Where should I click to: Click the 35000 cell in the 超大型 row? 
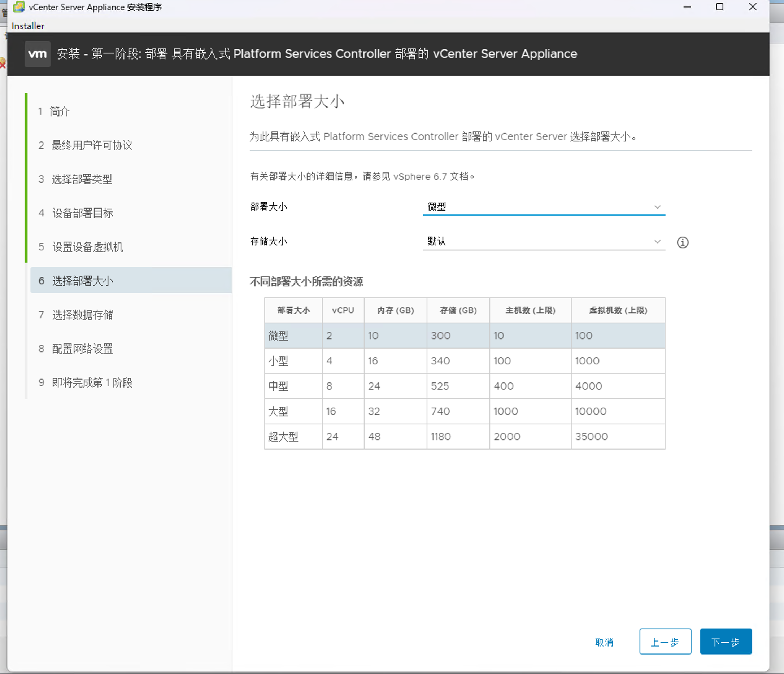coord(618,437)
